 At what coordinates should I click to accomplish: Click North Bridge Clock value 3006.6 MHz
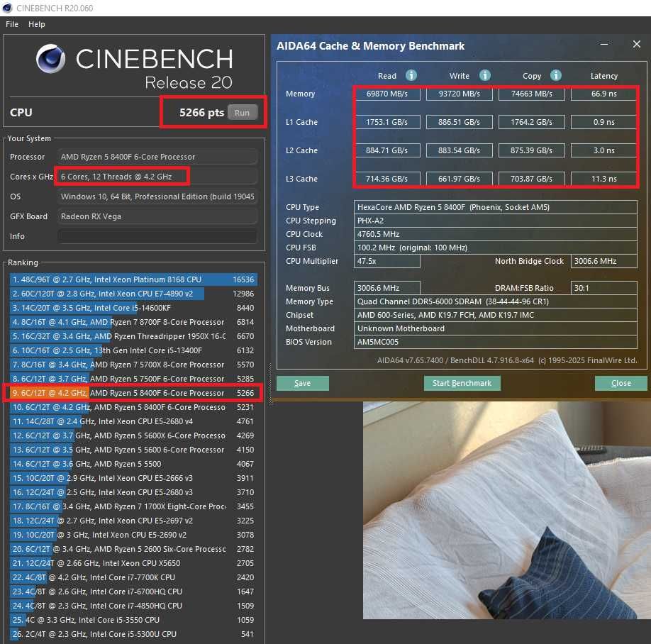click(x=603, y=261)
